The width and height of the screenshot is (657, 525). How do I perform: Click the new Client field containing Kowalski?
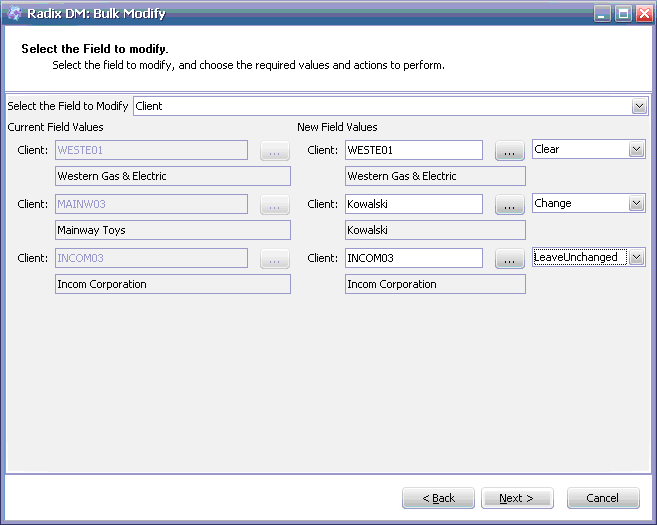[x=414, y=204]
